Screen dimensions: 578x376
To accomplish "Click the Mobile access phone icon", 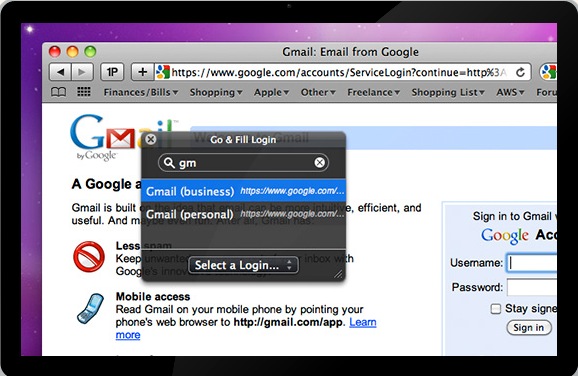I will coord(90,308).
